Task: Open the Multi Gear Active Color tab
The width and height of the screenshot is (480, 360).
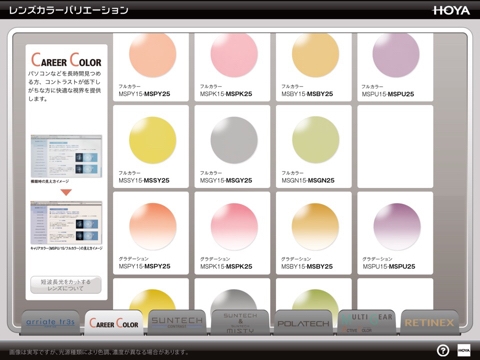Action: point(367,322)
